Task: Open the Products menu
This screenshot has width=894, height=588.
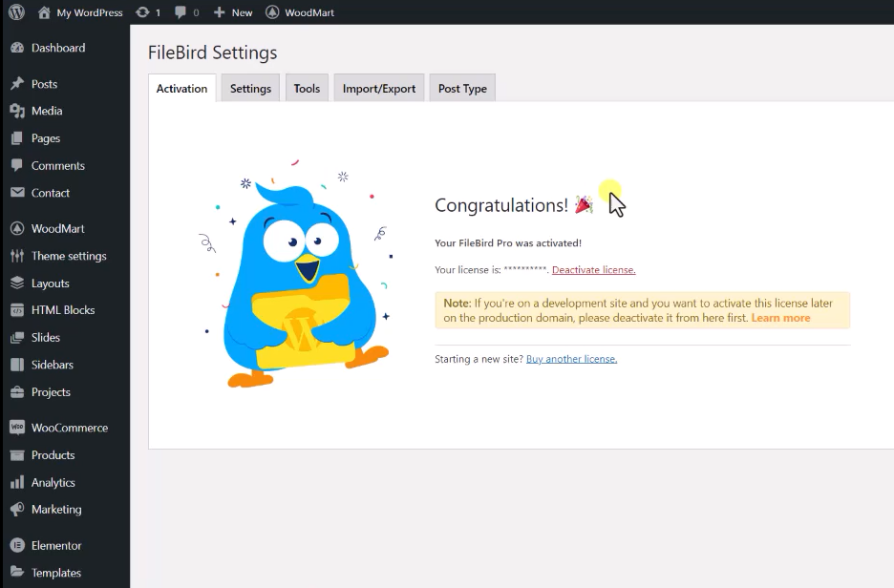Action: [51, 455]
